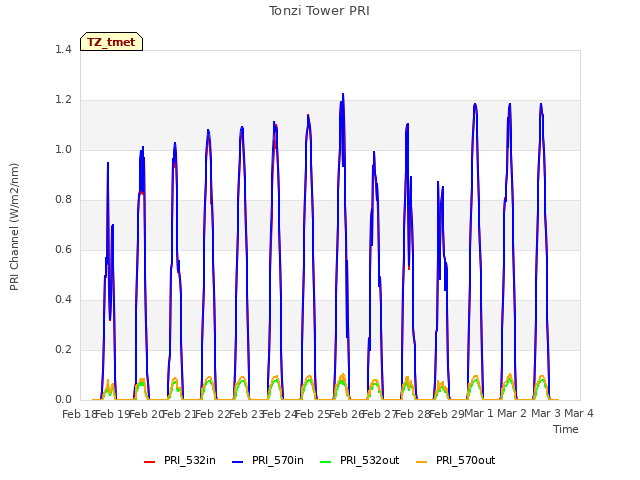This screenshot has height=480, width=640.
Task: Click the 1.4 y-axis tick label
Action: 63,49
